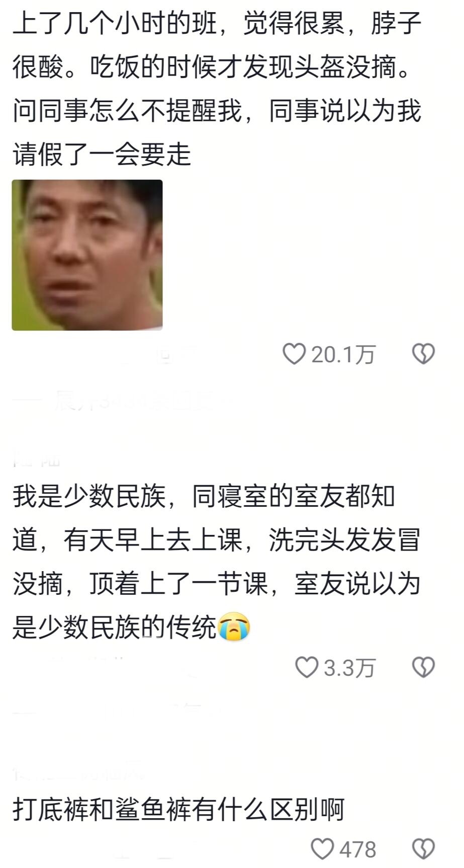This screenshot has height=868, width=464.
Task: Select the comment beginning 我是少数民族
Action: pyautogui.click(x=216, y=563)
